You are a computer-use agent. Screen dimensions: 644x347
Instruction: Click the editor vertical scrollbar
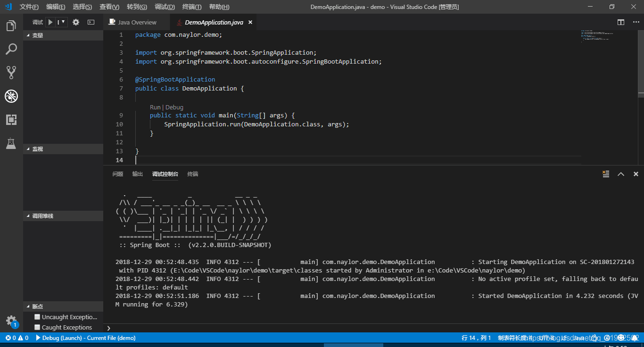pos(641,63)
